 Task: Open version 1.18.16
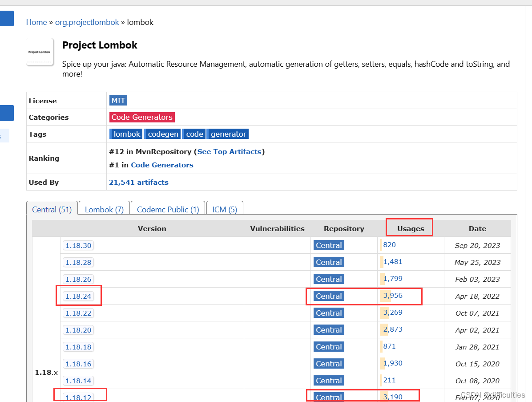click(78, 364)
